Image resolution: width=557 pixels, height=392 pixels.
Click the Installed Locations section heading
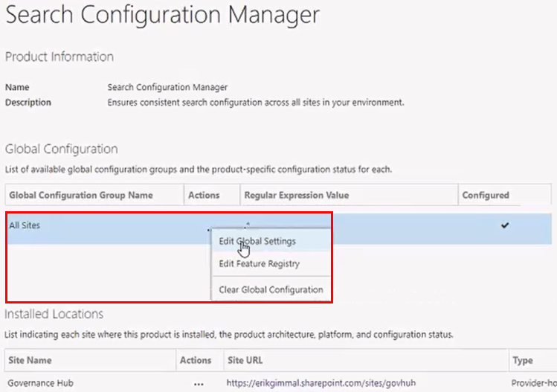click(x=54, y=314)
